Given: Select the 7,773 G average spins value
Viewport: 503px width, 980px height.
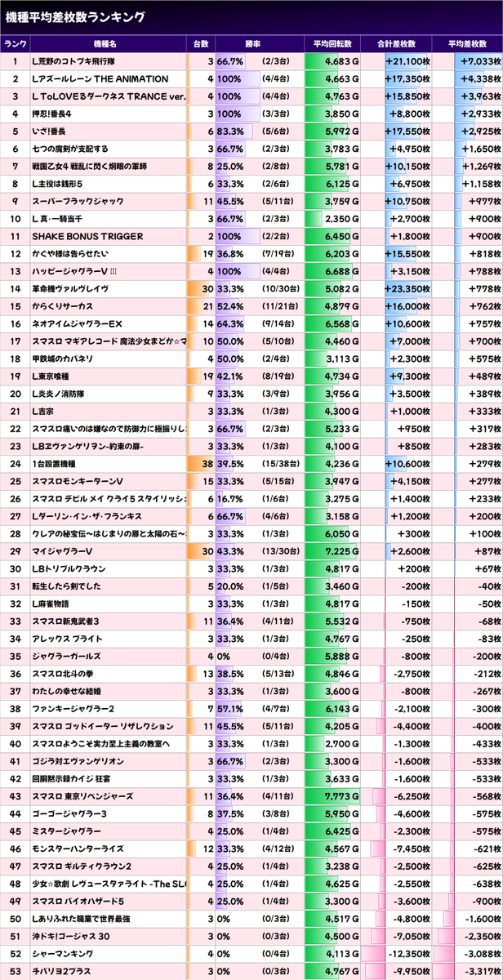Looking at the screenshot, I should pyautogui.click(x=342, y=795).
